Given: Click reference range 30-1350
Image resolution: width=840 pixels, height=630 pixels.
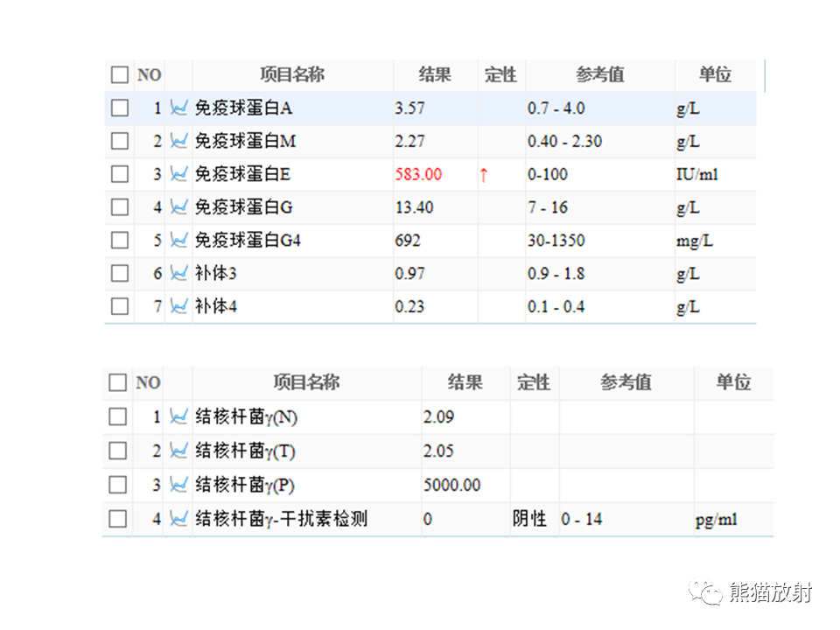Looking at the screenshot, I should (x=556, y=241).
